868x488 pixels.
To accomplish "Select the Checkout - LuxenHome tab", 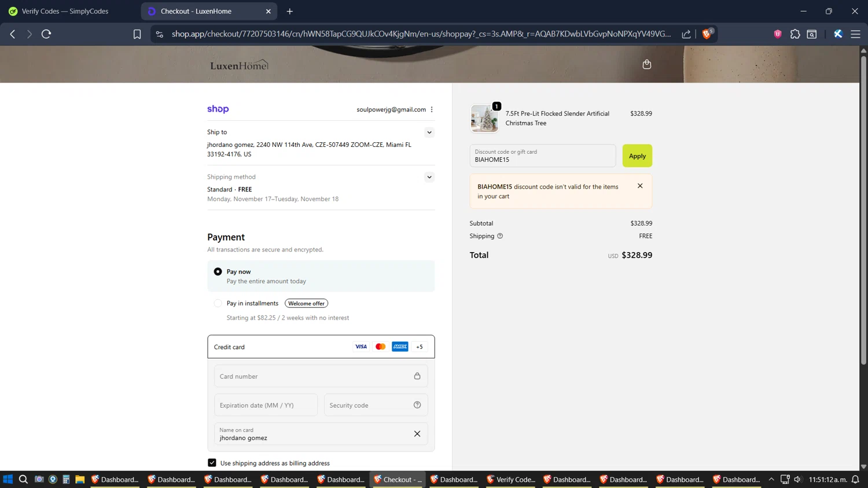I will tap(208, 11).
